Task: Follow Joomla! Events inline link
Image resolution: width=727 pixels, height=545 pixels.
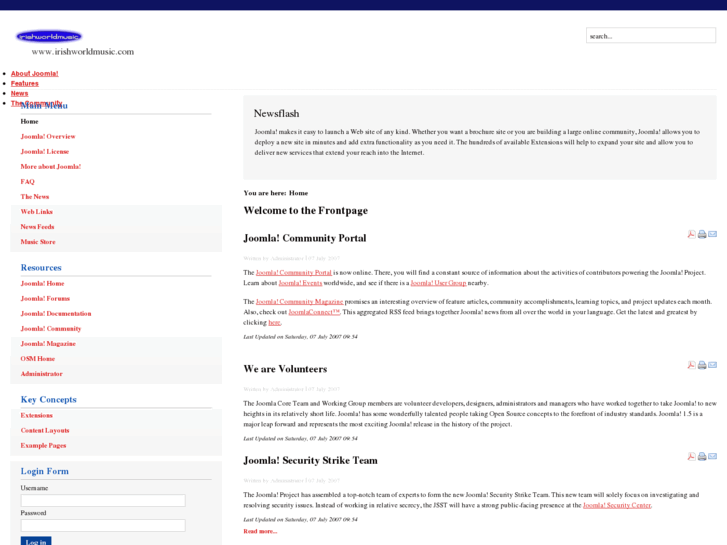Action: [x=300, y=283]
